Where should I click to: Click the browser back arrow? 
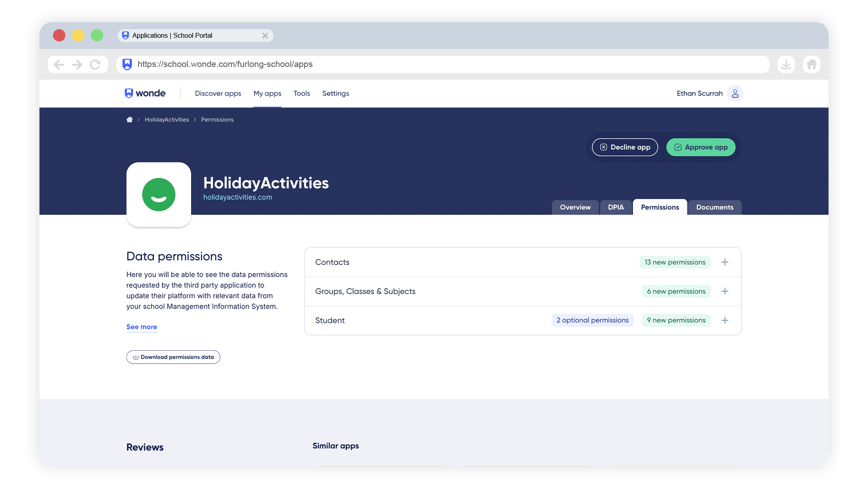pos(59,64)
